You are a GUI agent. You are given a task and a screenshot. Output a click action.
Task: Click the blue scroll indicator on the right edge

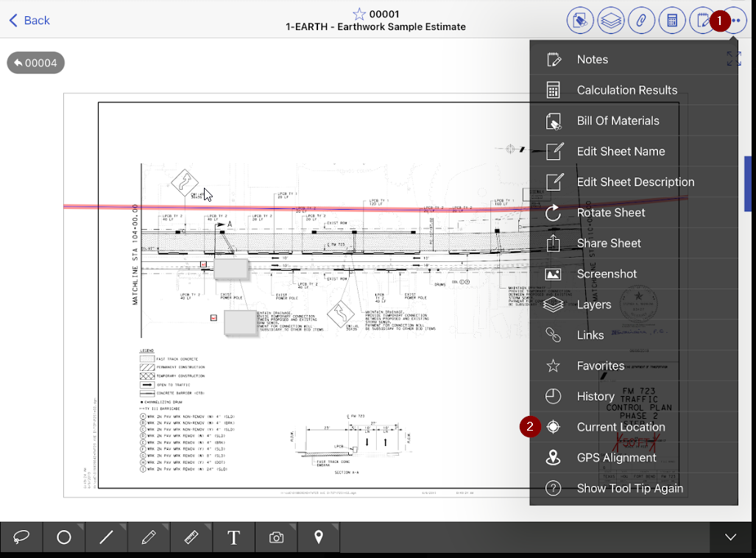click(x=748, y=184)
